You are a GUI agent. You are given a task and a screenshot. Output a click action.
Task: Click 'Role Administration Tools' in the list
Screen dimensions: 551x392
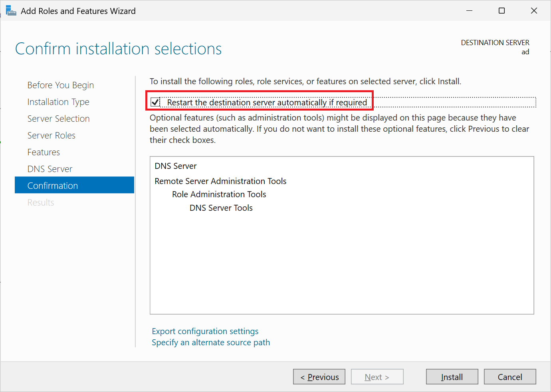point(219,194)
